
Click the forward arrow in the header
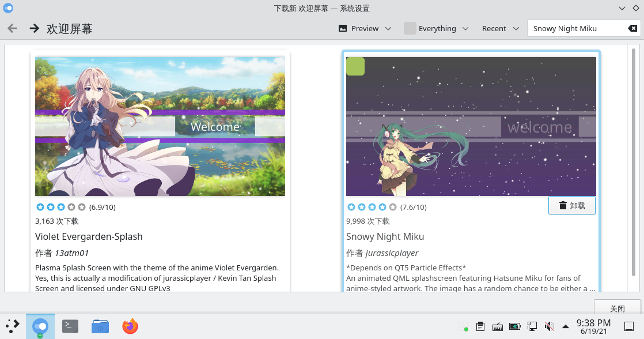pyautogui.click(x=34, y=28)
